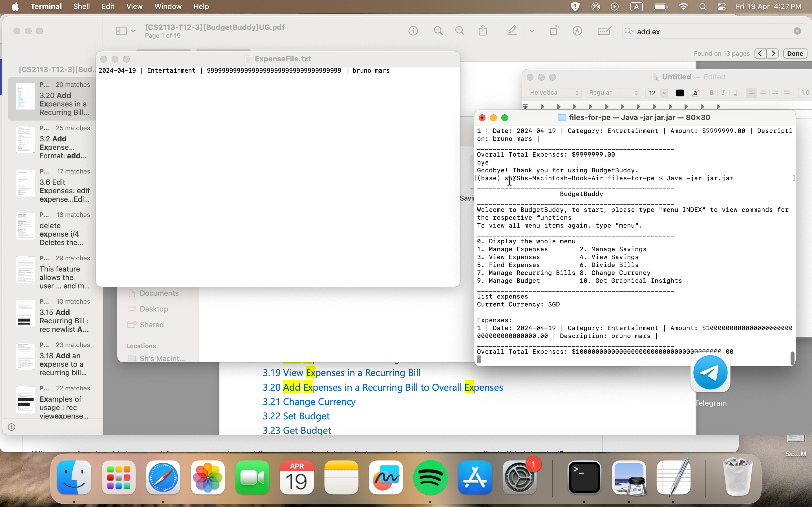The height and width of the screenshot is (507, 812).
Task: Click the zoom in icon in PDF viewer
Action: pyautogui.click(x=460, y=32)
